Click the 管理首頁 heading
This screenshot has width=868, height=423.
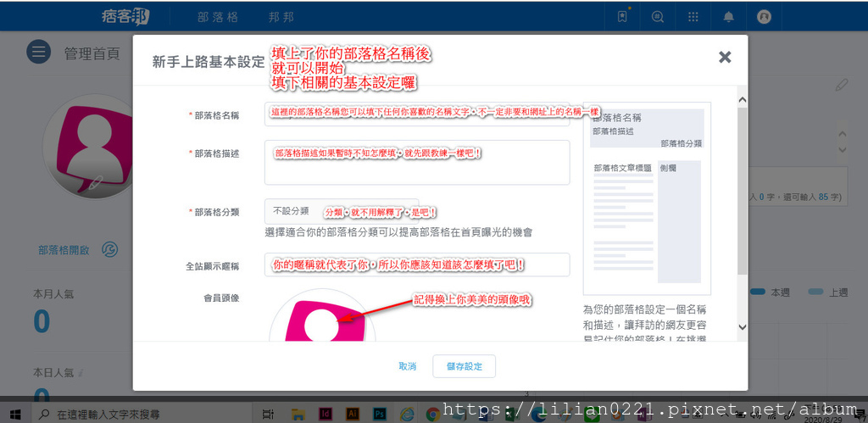tap(92, 53)
